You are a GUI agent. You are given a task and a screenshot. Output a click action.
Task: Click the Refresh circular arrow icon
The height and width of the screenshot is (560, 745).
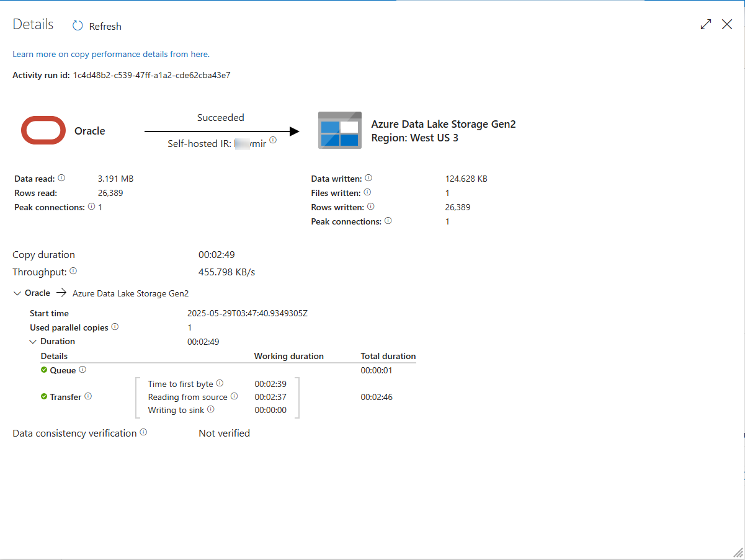click(x=78, y=26)
